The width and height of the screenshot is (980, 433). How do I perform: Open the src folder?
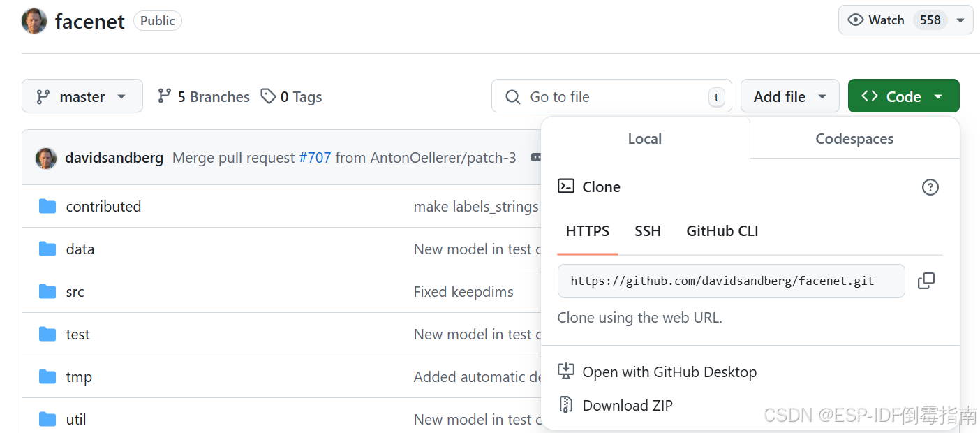pos(75,292)
